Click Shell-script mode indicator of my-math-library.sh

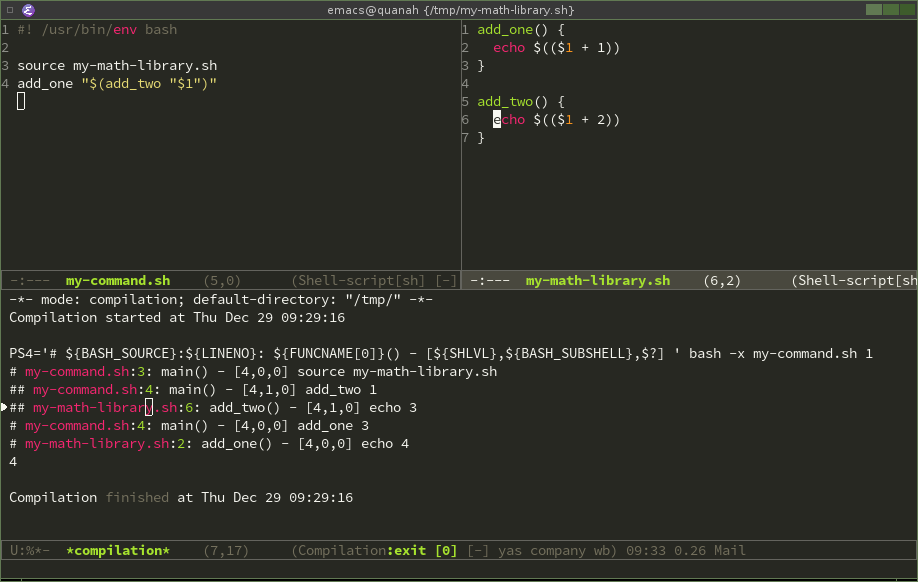854,281
